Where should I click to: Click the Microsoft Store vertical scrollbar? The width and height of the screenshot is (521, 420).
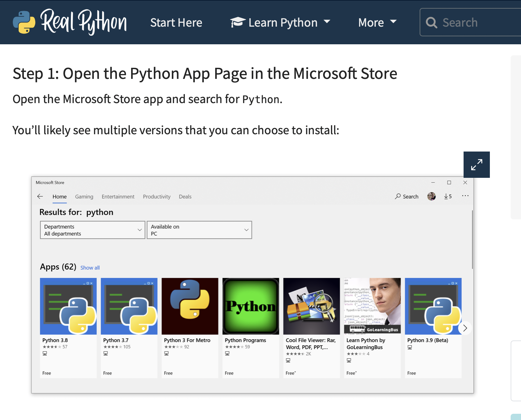(x=472, y=239)
